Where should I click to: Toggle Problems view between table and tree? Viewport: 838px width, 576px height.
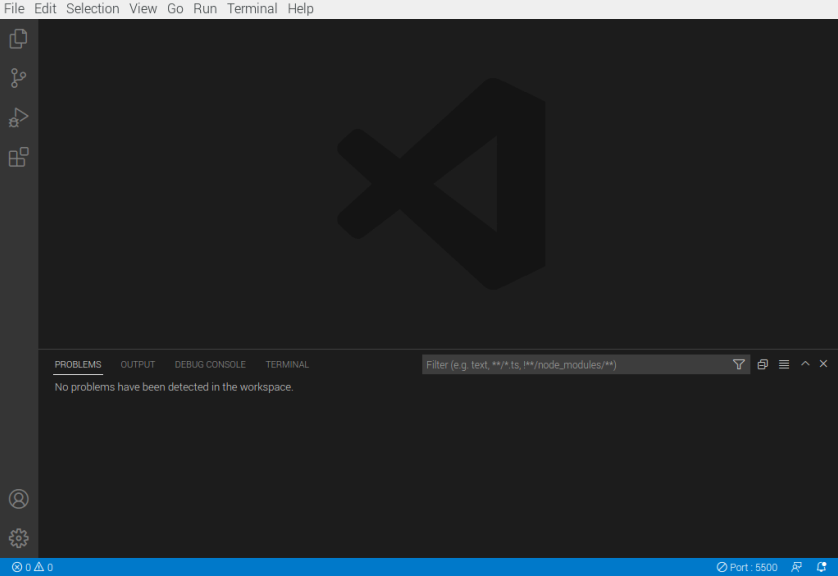pyautogui.click(x=784, y=365)
